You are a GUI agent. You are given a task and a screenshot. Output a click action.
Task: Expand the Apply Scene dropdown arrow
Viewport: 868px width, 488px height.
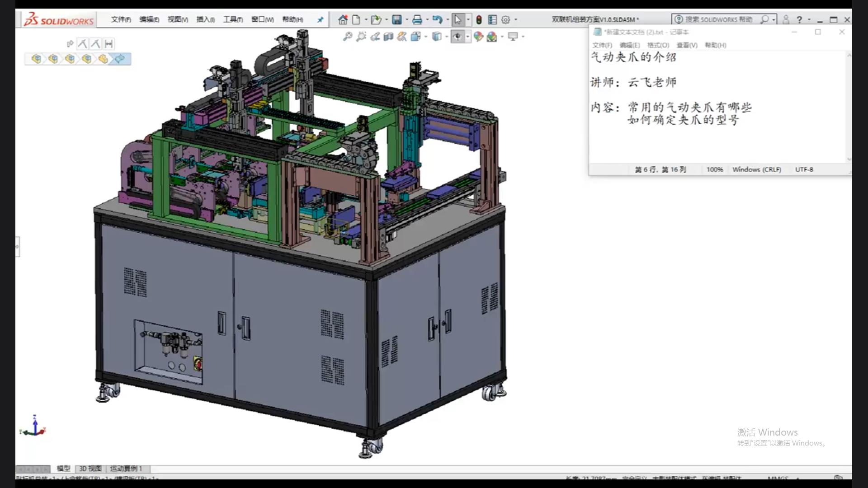tap(502, 37)
